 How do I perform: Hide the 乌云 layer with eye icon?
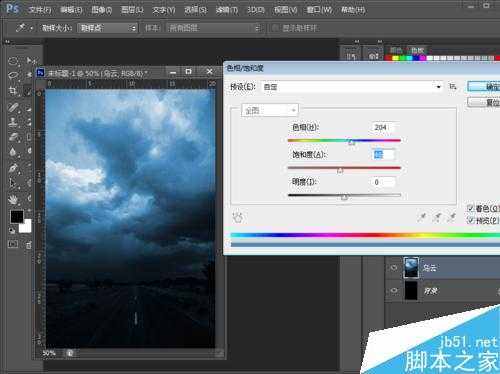[394, 268]
